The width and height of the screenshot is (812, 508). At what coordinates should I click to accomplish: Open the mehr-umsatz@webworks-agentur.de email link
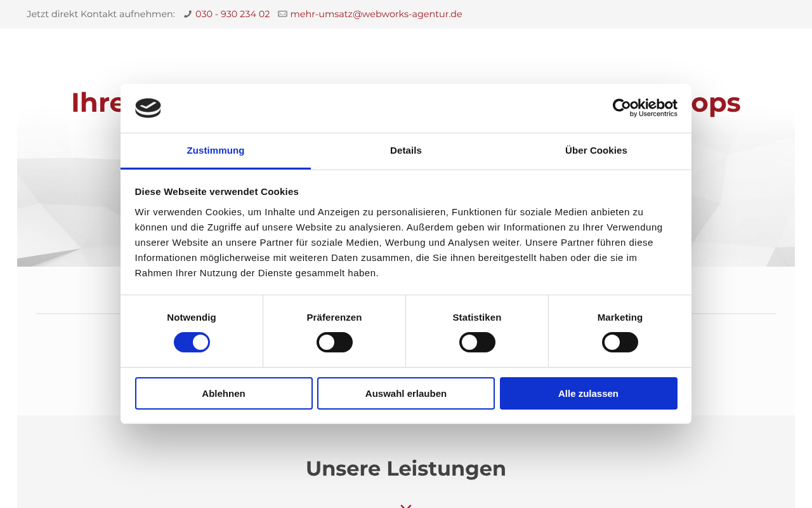click(376, 14)
